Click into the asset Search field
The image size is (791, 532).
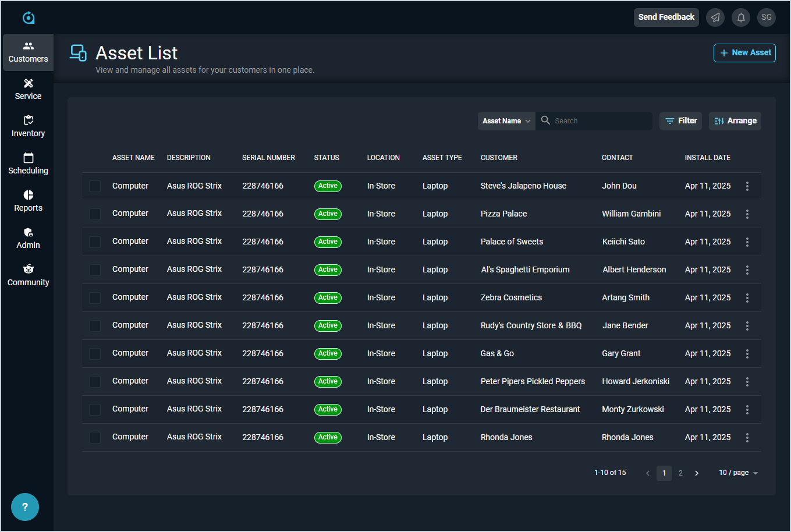[x=600, y=121]
